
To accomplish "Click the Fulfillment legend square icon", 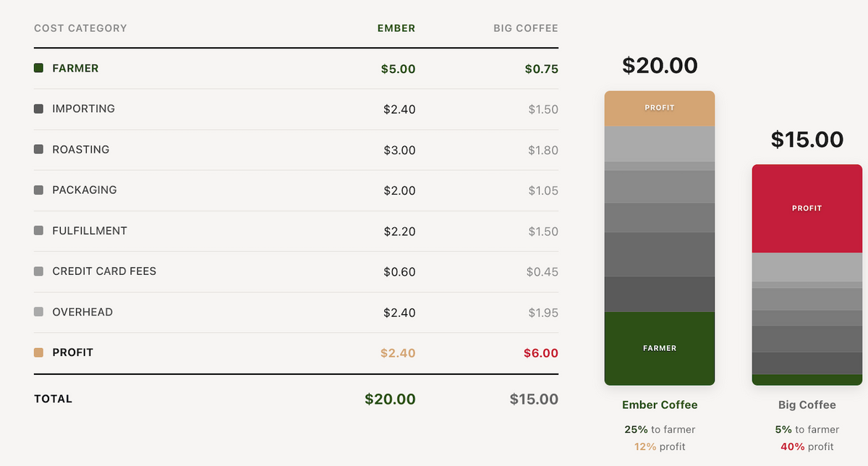I will [39, 231].
